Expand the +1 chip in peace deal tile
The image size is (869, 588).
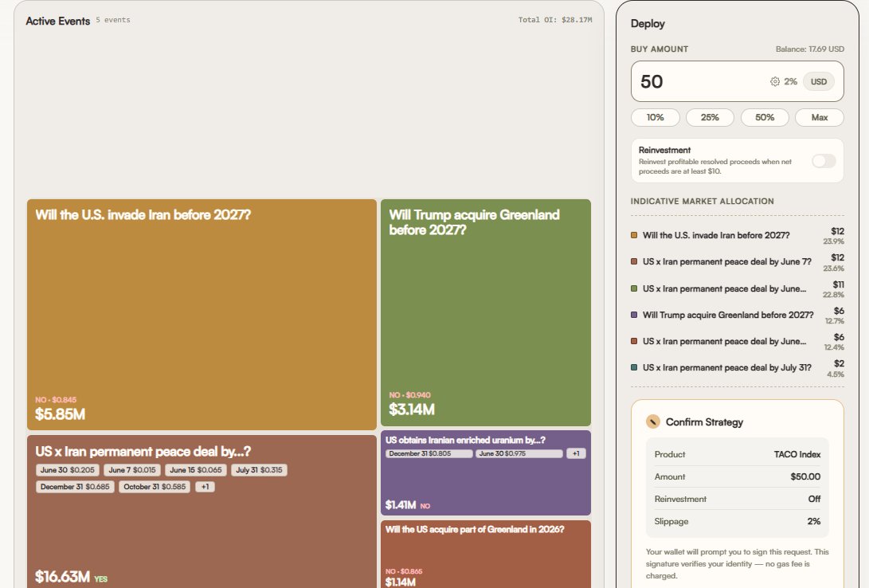point(205,487)
